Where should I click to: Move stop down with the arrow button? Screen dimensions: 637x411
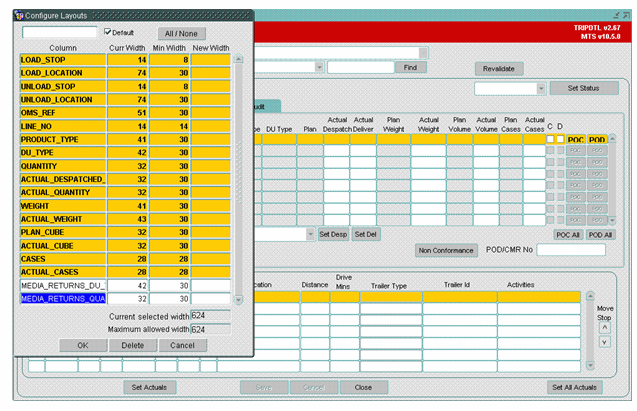tap(604, 342)
